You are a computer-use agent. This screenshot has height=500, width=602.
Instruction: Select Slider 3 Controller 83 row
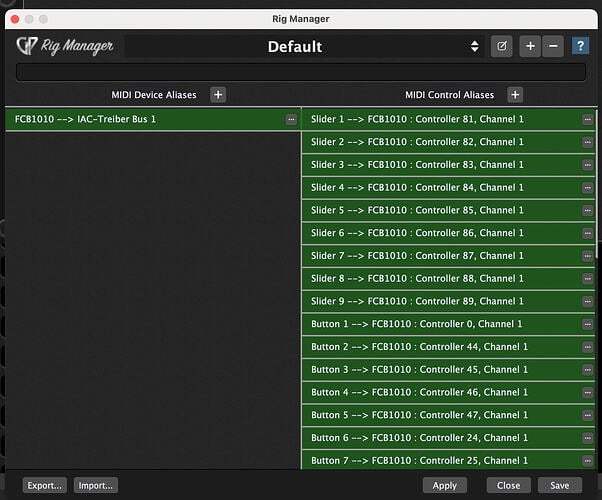point(448,165)
